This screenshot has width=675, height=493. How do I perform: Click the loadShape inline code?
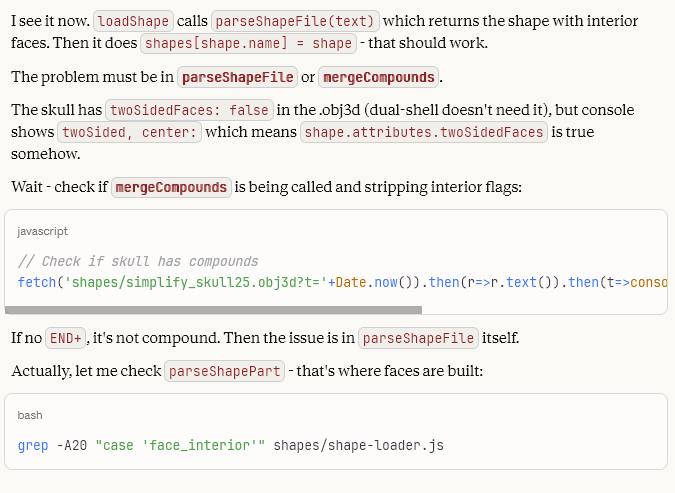(134, 20)
